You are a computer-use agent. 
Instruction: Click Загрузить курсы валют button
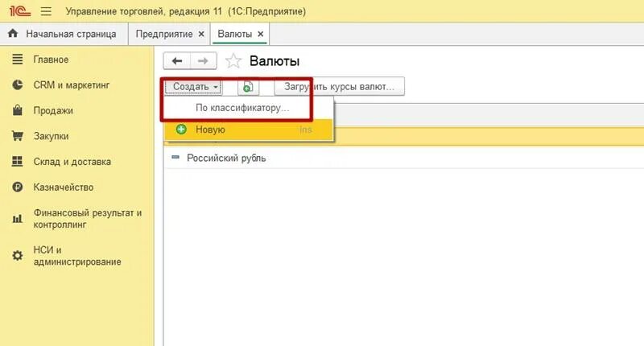[339, 87]
